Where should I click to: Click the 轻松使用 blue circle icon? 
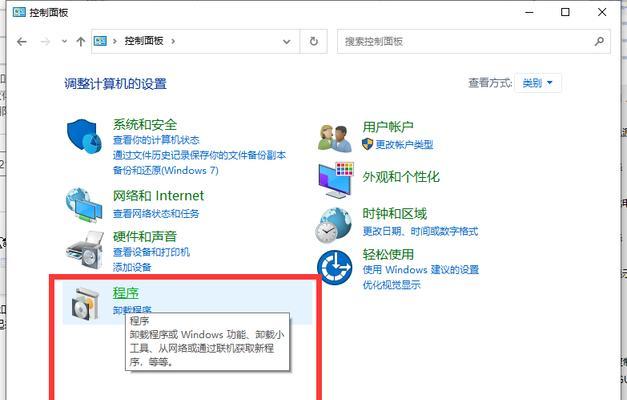pyautogui.click(x=335, y=268)
